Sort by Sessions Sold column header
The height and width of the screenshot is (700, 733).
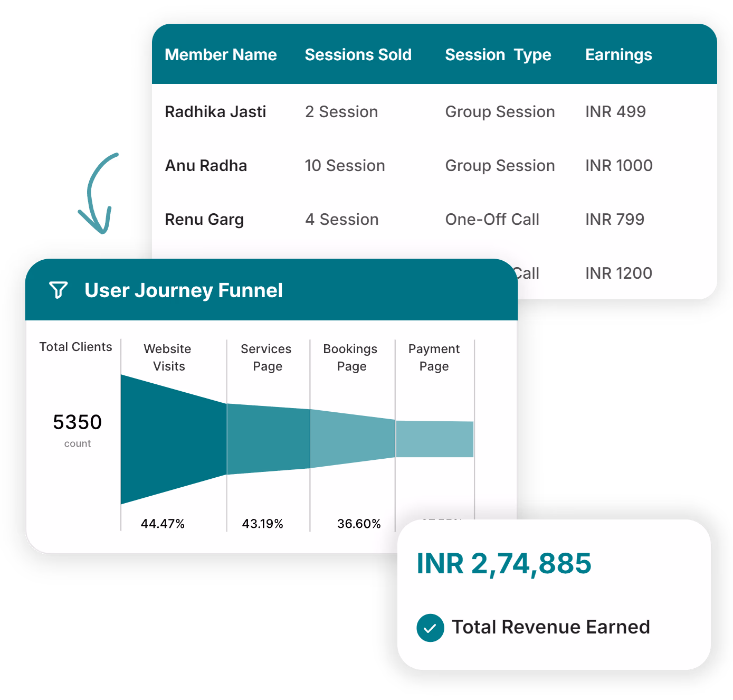click(x=358, y=54)
